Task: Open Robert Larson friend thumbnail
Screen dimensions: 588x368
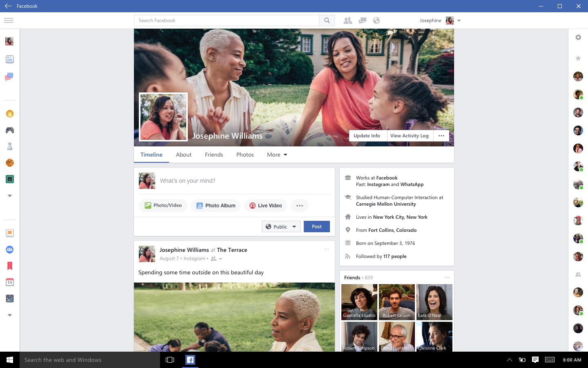Action: click(x=397, y=302)
